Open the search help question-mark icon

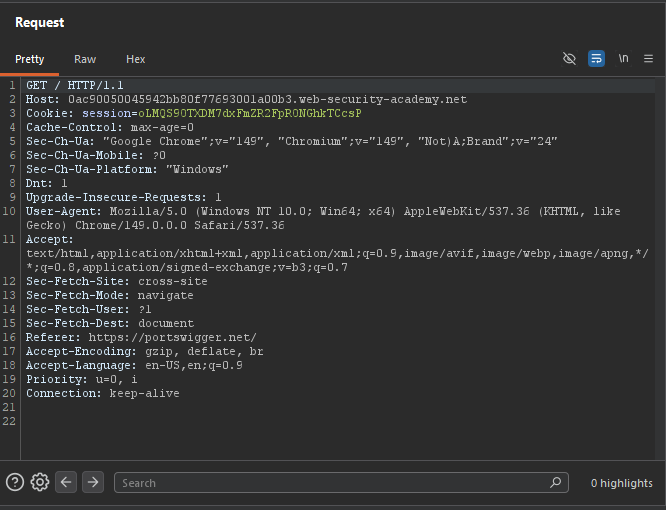[15, 482]
